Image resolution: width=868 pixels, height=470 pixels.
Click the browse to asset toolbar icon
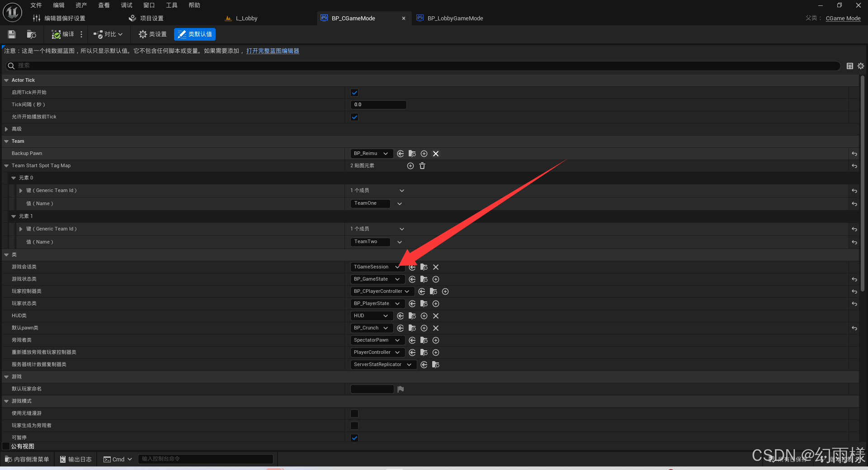[x=31, y=34]
